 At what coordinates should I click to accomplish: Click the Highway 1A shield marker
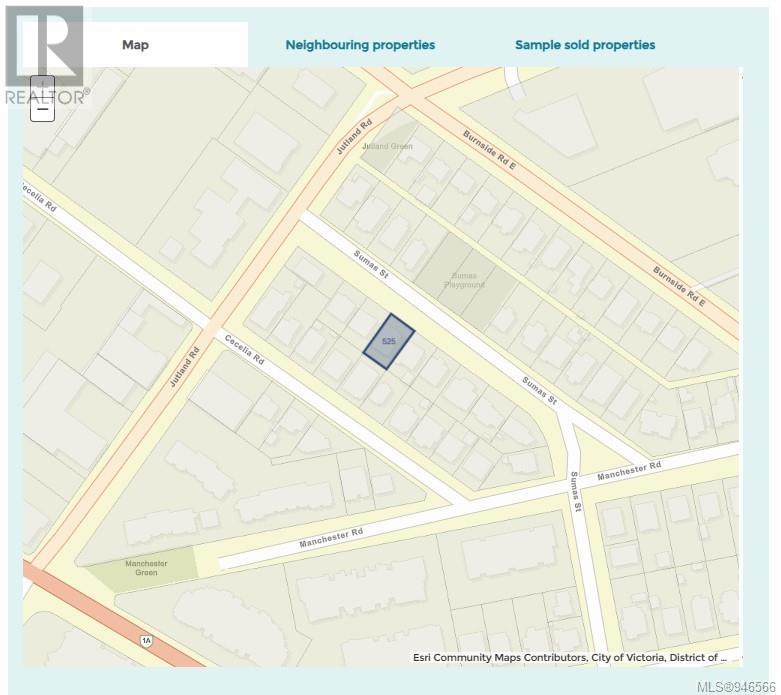148,639
